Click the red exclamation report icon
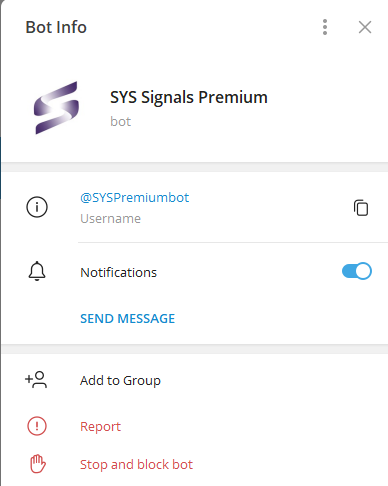The width and height of the screenshot is (388, 486). click(x=37, y=426)
